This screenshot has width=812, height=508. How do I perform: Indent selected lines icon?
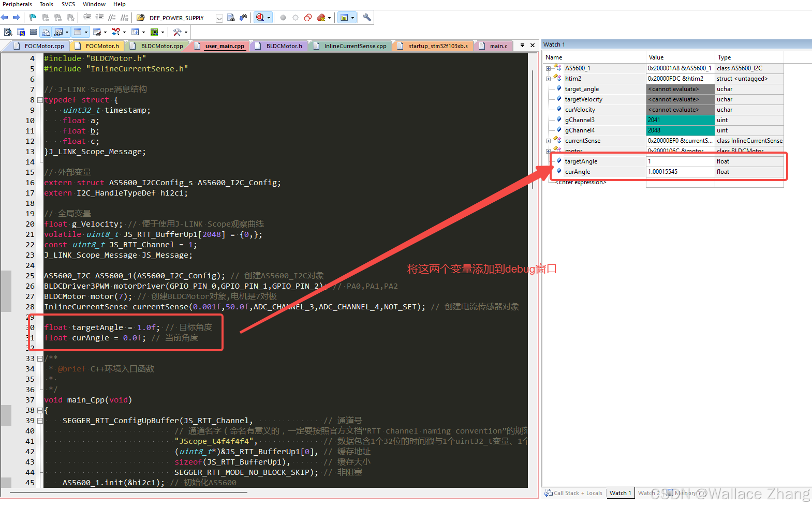point(87,18)
